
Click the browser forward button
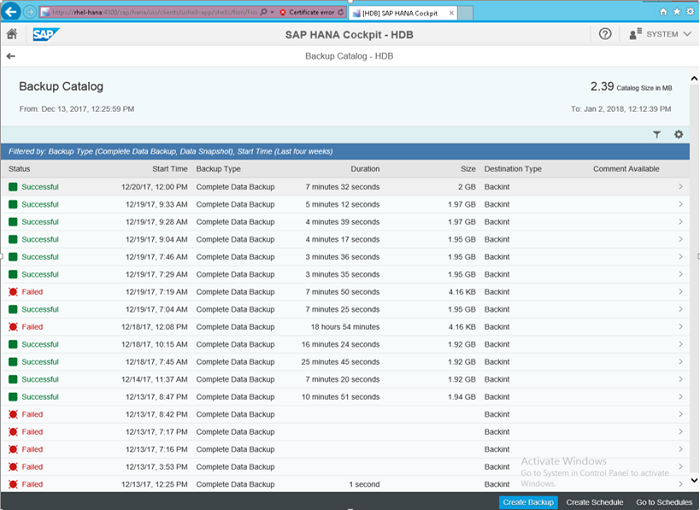(29, 12)
